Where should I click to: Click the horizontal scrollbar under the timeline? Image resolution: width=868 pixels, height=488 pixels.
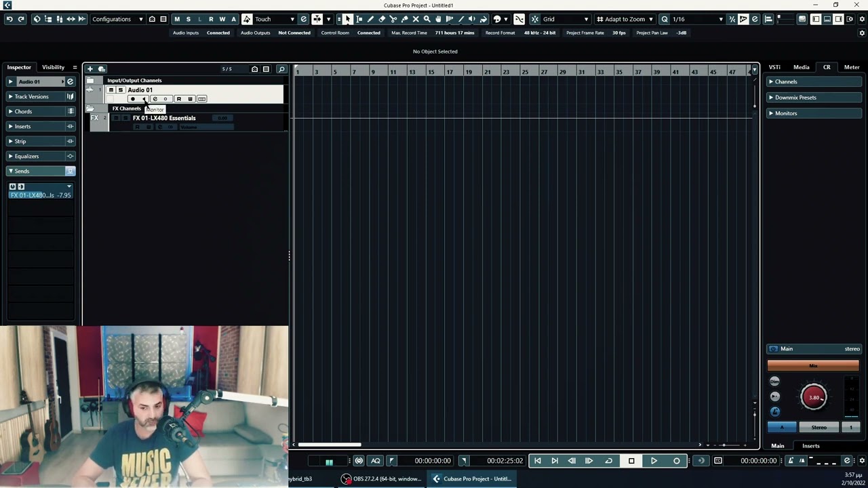pyautogui.click(x=330, y=445)
